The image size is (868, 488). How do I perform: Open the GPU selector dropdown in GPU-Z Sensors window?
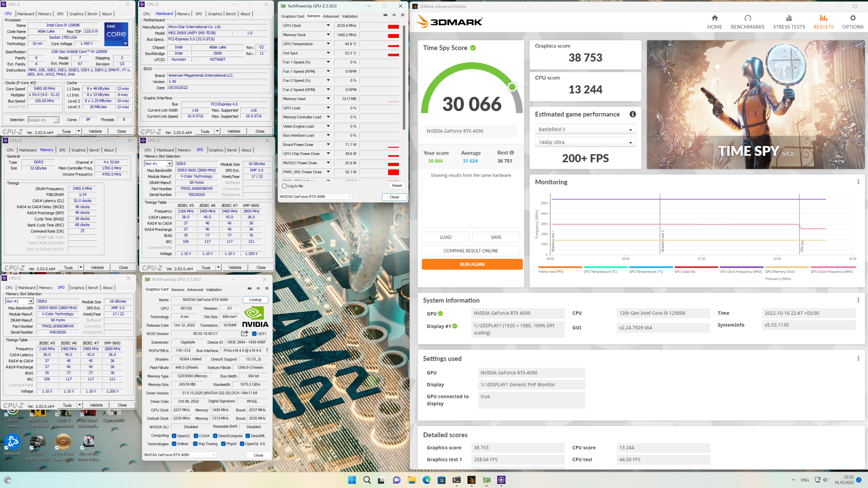pyautogui.click(x=315, y=197)
